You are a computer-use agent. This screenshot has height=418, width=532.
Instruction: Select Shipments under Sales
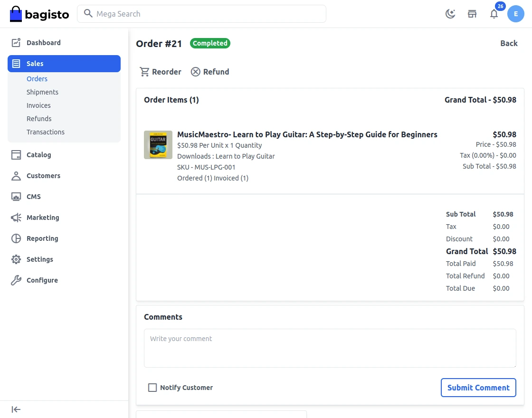42,92
